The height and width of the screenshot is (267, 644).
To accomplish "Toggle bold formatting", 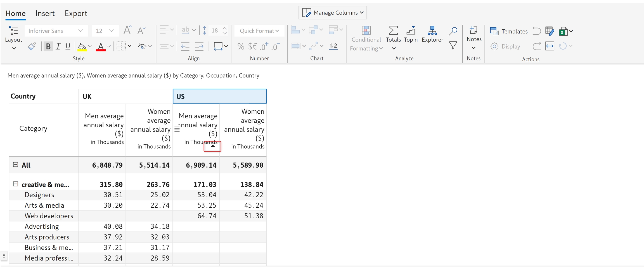I will click(x=48, y=46).
